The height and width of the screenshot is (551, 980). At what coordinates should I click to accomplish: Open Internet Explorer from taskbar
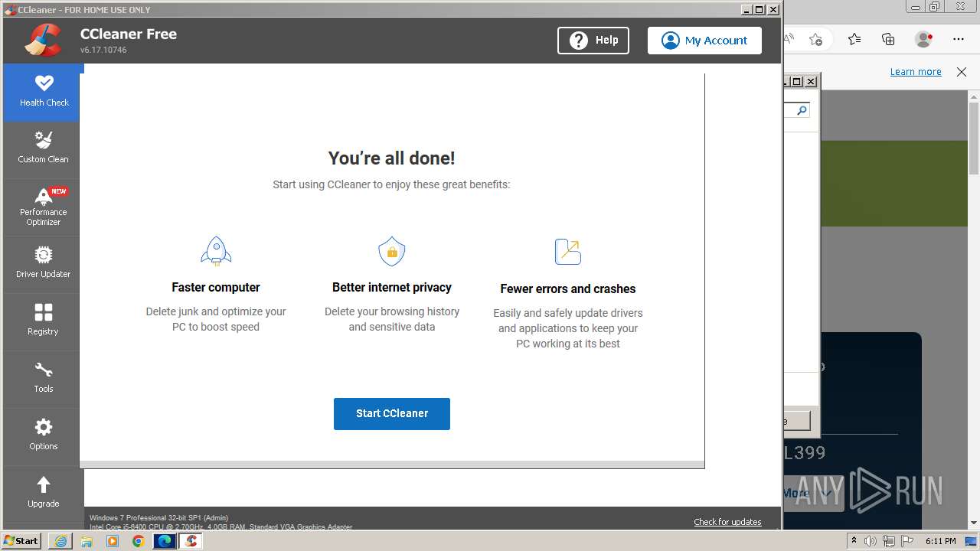click(60, 541)
